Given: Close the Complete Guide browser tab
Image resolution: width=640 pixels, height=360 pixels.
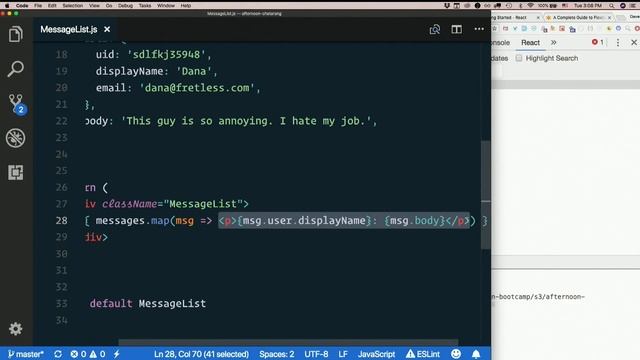Looking at the screenshot, I should coord(609,18).
